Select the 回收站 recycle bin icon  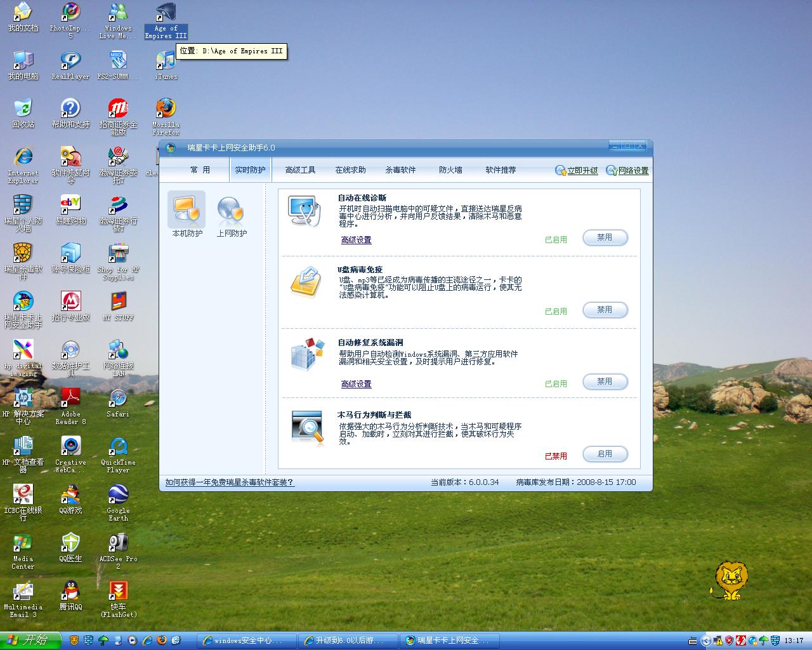pos(23,114)
